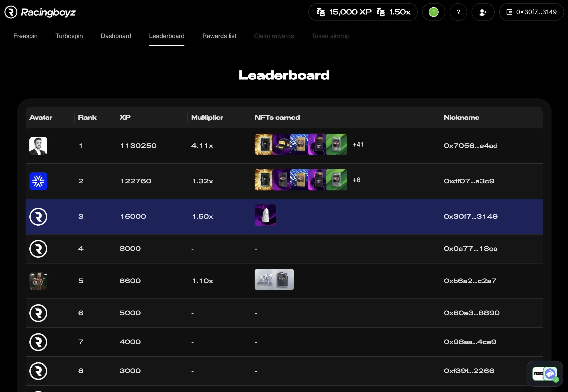Click the rank 1 player avatar photo
Screen dimensions: 568x392
(x=38, y=146)
